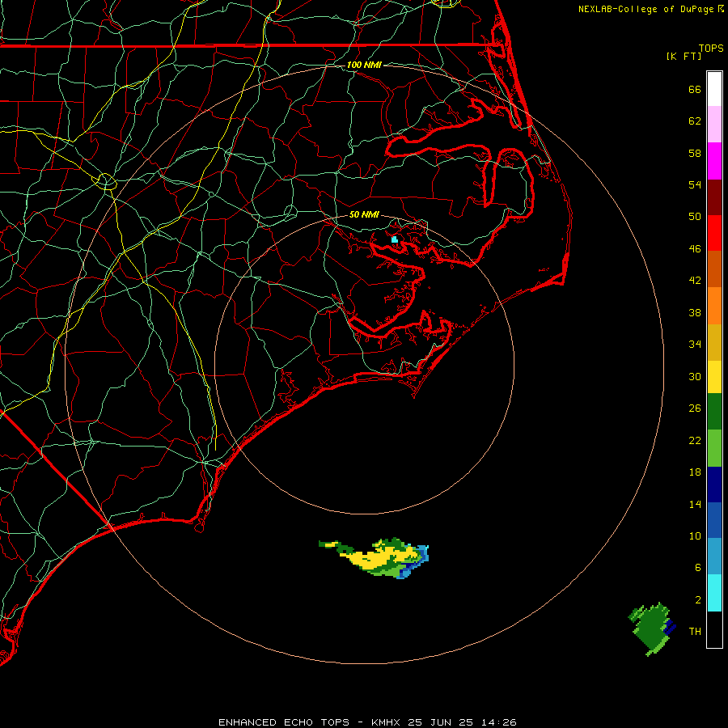The height and width of the screenshot is (728, 728).
Task: Click the 100 NMI range ring label
Action: coord(364,65)
